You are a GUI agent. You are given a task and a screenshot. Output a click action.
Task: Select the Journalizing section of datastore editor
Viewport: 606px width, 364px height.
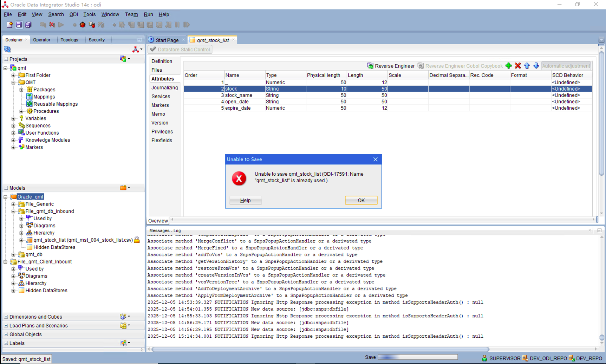[x=164, y=87]
